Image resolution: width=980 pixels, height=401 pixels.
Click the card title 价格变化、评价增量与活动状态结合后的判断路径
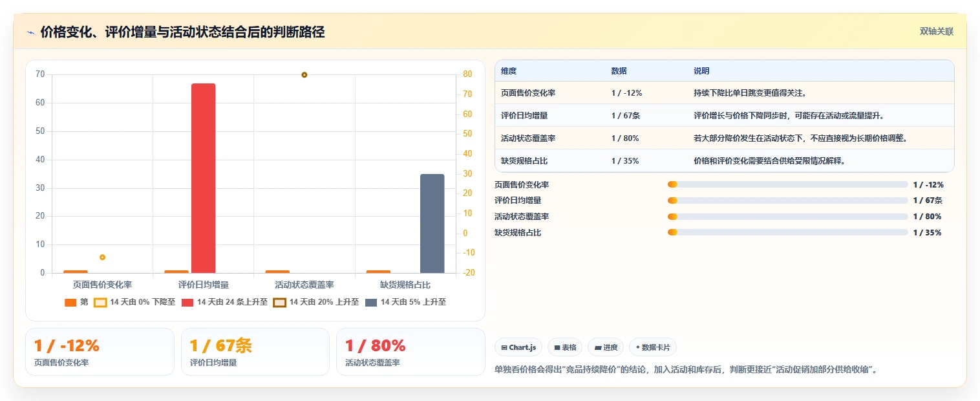click(x=182, y=32)
